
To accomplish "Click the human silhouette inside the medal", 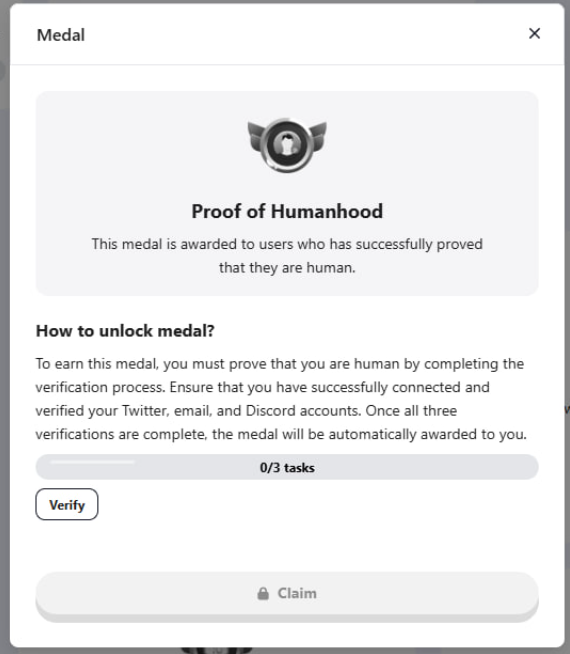I will click(287, 144).
